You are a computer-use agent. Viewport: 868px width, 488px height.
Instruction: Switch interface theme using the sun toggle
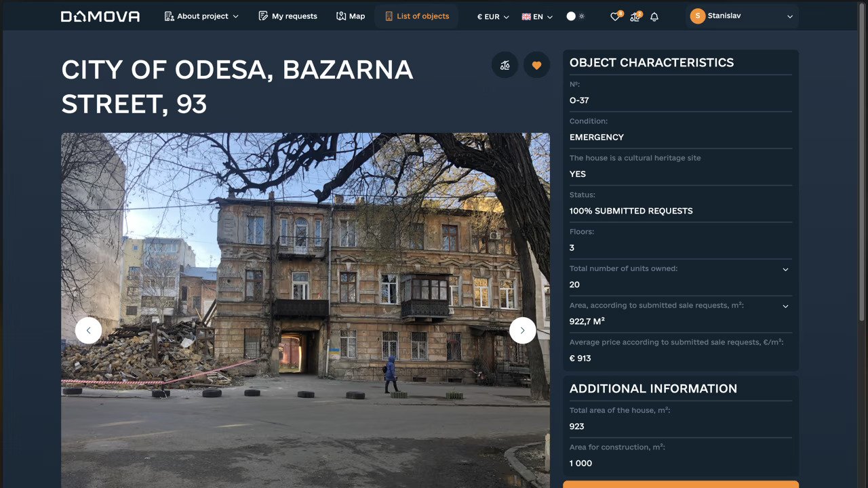pyautogui.click(x=574, y=16)
